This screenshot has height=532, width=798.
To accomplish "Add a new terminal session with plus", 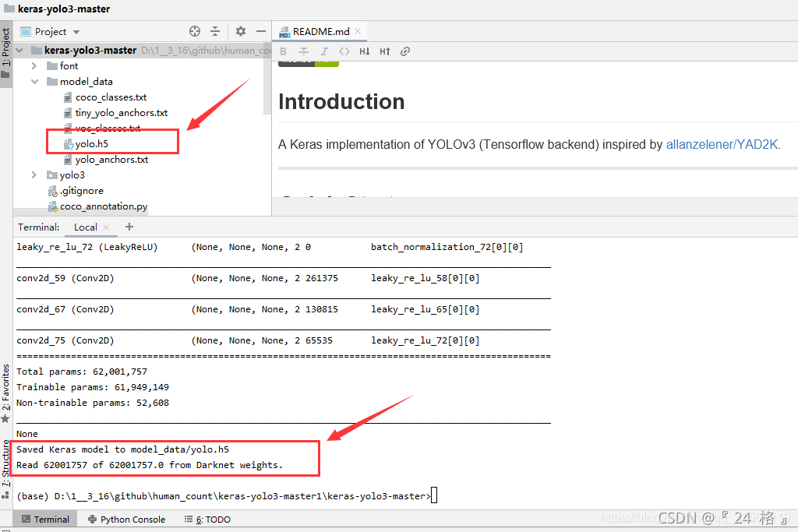I will (129, 227).
